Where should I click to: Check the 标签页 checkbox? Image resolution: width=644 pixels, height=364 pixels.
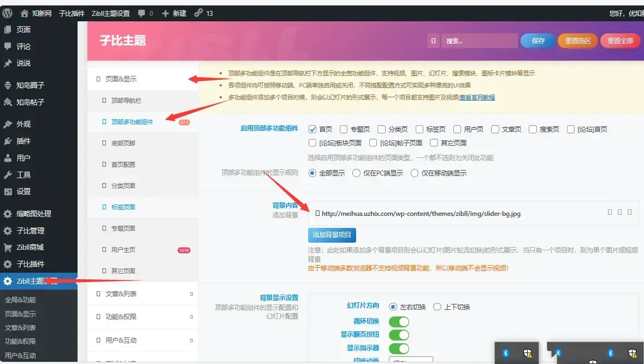tap(420, 130)
